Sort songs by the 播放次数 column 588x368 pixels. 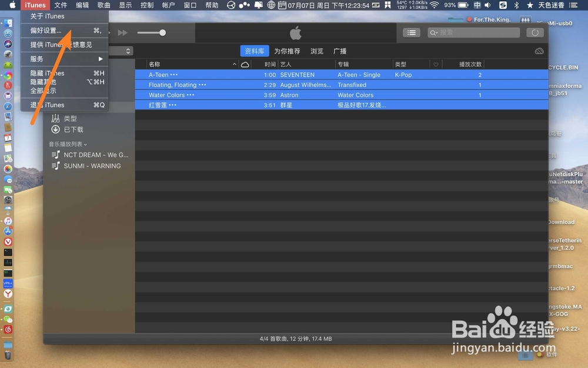pyautogui.click(x=470, y=64)
